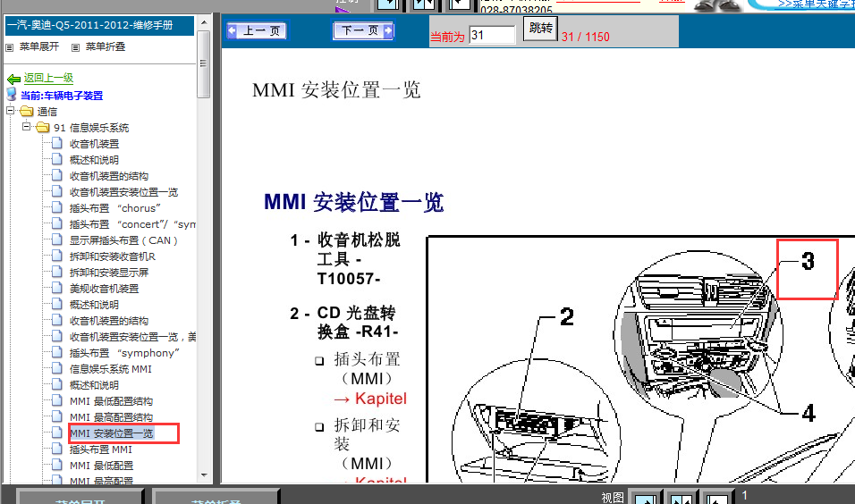Click manual title 一汽-奥迪-Q5-2011-2012-维修手册

click(90, 25)
